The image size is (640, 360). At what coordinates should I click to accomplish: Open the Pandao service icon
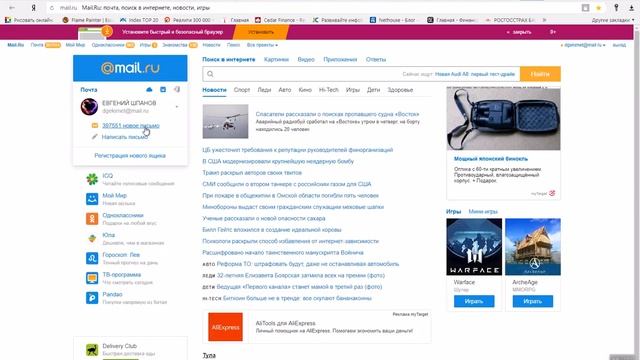point(92,298)
